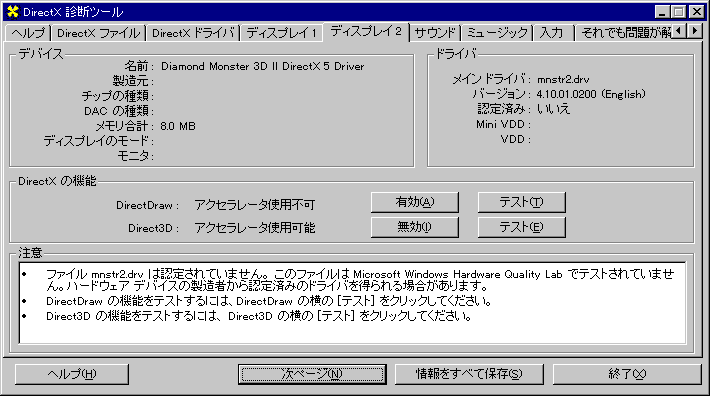This screenshot has width=710, height=396.
Task: Open the それでも問題が解 tab
Action: pyautogui.click(x=625, y=33)
